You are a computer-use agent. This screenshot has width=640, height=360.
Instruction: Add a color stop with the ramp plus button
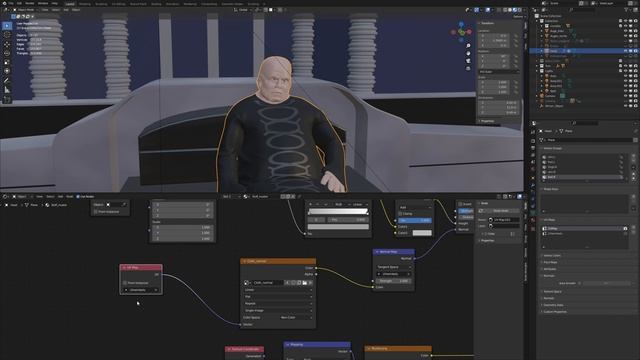point(311,204)
